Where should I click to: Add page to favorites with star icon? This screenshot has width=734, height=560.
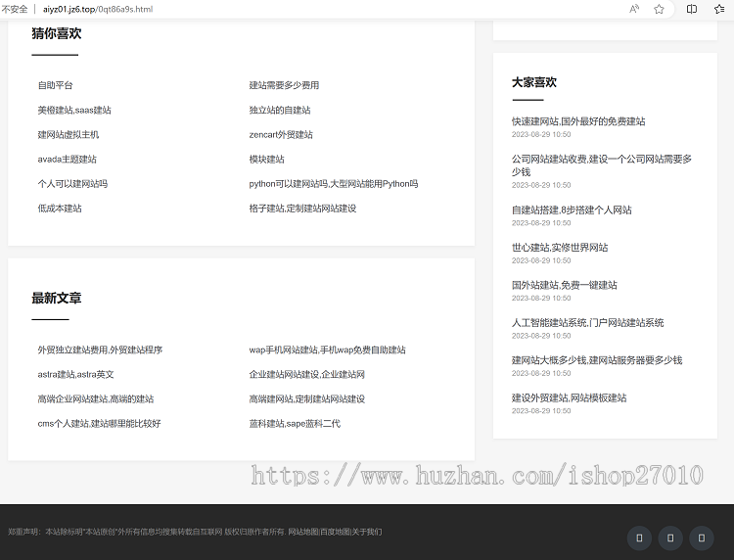pyautogui.click(x=659, y=9)
